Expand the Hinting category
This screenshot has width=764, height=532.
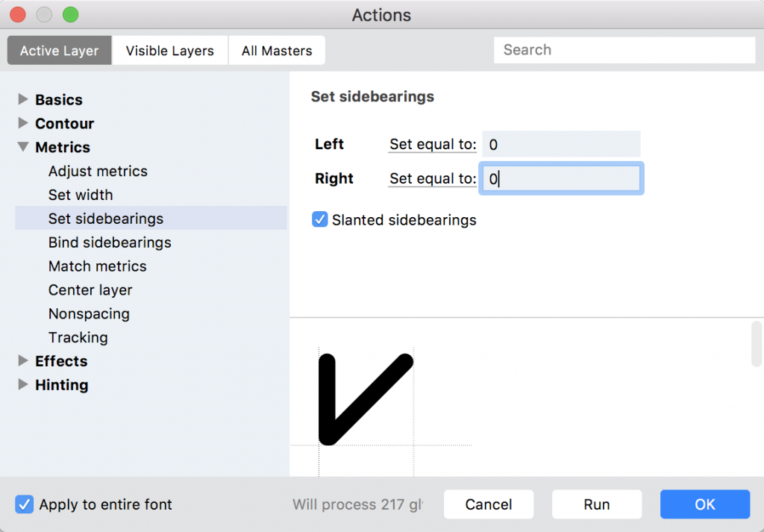[23, 385]
